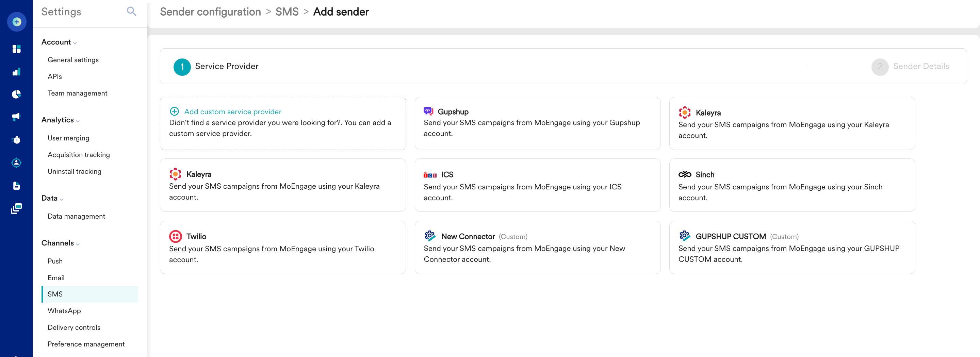Click the Kaleyra logo in top-right card
The height and width of the screenshot is (357, 980).
685,112
